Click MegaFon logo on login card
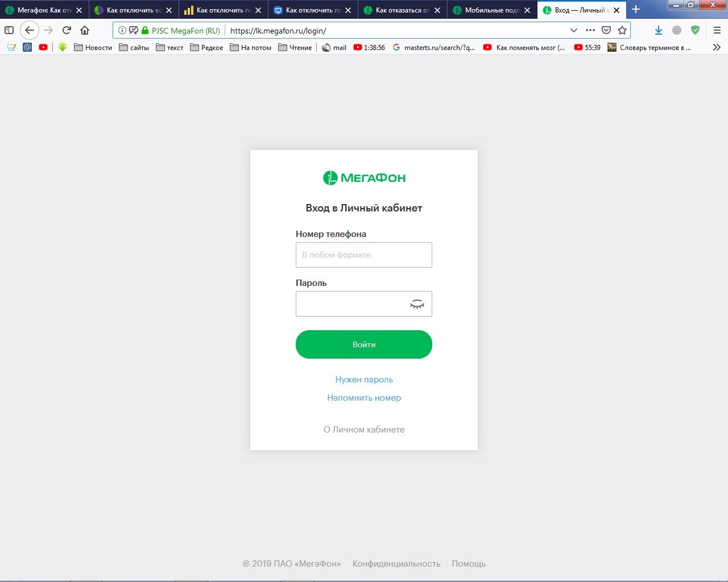The image size is (728, 582). pyautogui.click(x=364, y=178)
